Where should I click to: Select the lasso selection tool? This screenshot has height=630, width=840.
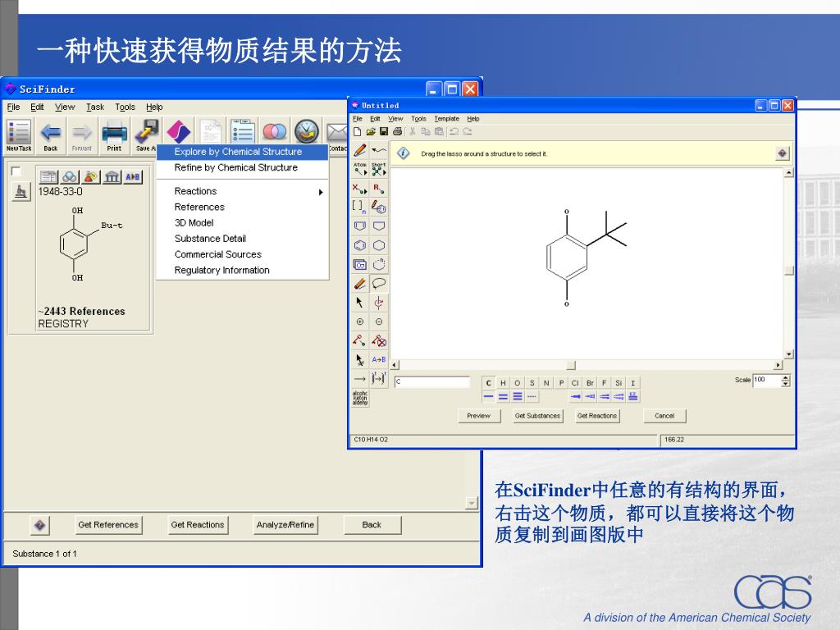(379, 283)
